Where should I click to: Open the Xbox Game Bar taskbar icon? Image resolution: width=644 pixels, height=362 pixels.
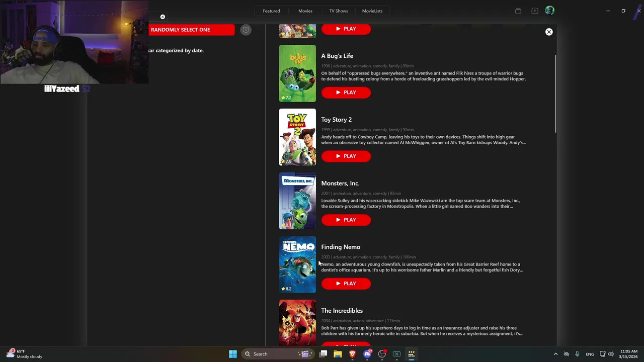[396, 354]
